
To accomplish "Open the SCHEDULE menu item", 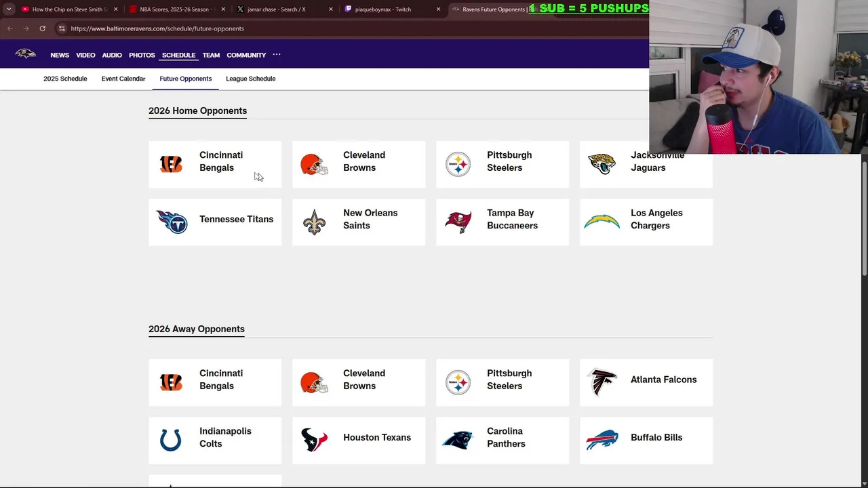I will pyautogui.click(x=178, y=55).
